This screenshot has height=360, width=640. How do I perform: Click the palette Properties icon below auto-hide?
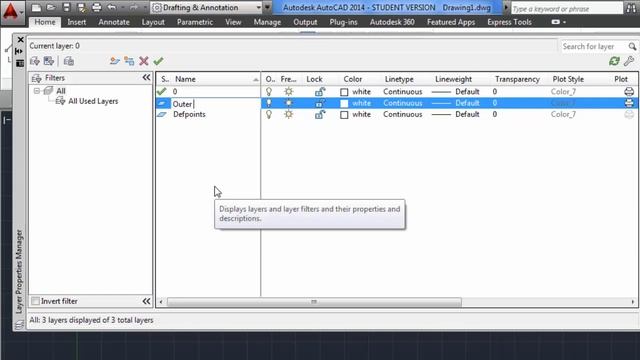point(20,63)
